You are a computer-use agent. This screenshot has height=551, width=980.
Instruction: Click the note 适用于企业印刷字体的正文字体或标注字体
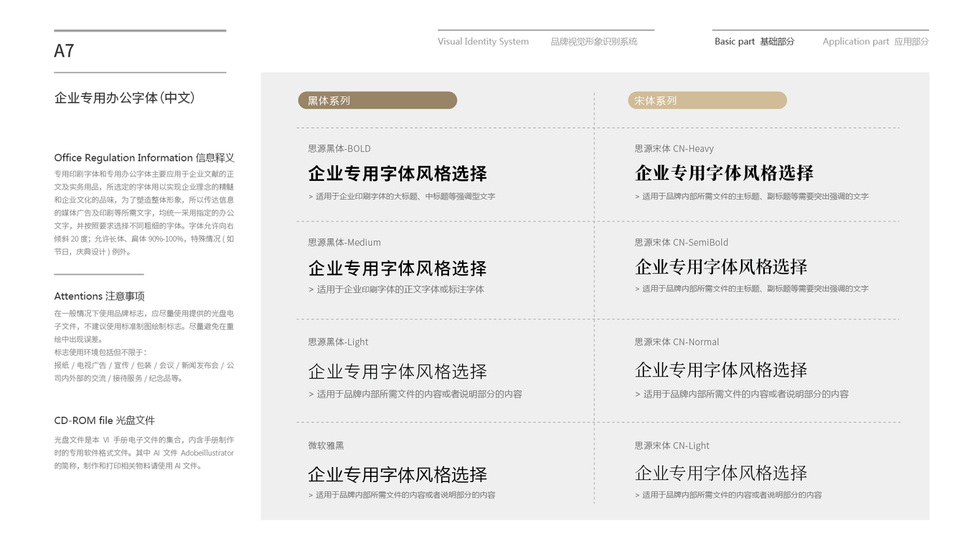[396, 290]
